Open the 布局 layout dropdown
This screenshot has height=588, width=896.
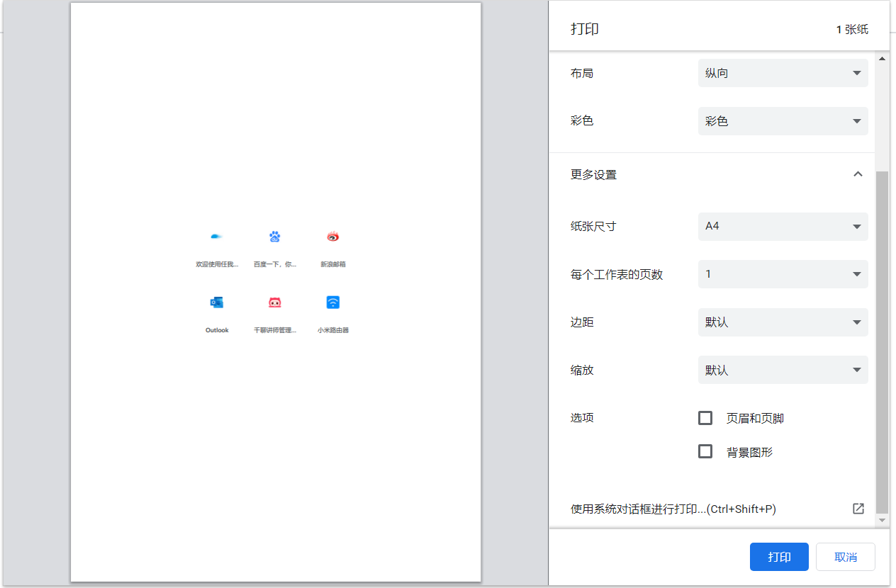(x=783, y=73)
